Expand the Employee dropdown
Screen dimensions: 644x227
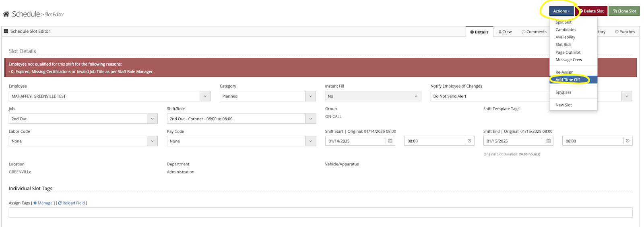tap(205, 96)
